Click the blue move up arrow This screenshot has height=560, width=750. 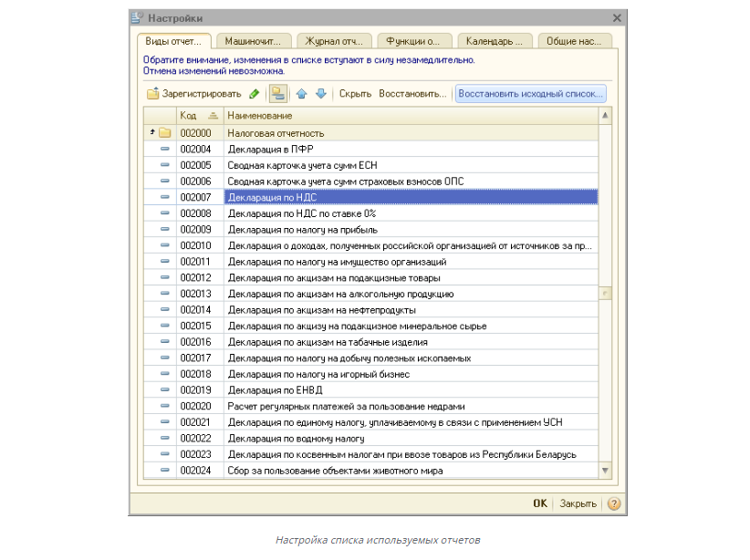tap(302, 94)
